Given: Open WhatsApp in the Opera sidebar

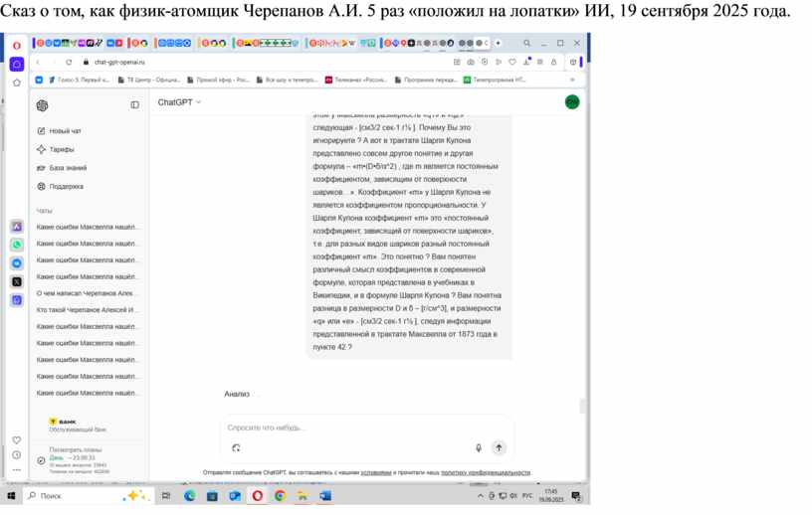Looking at the screenshot, I should [x=17, y=245].
